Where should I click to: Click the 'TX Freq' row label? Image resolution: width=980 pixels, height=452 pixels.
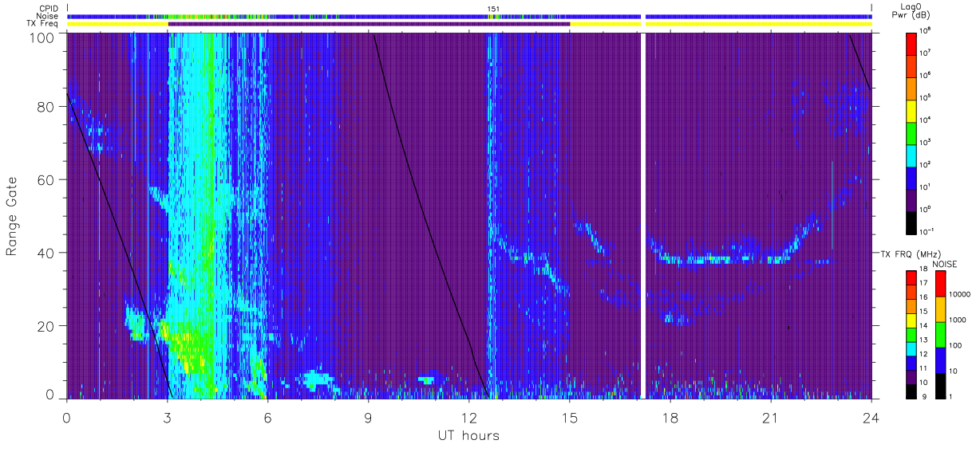click(x=43, y=24)
